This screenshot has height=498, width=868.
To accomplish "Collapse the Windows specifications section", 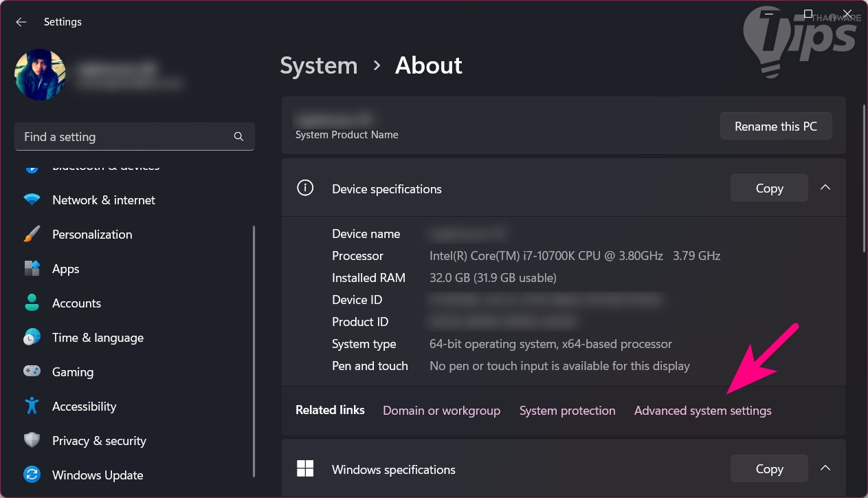I will click(825, 468).
